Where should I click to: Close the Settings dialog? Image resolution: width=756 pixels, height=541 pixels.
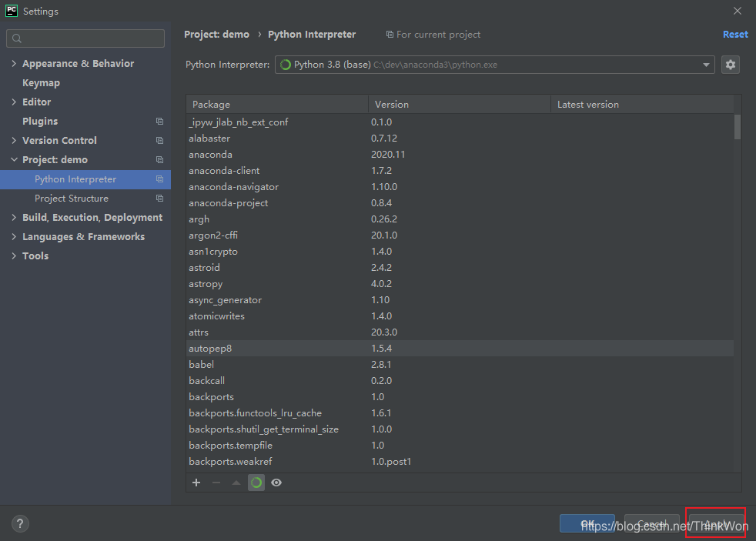738,11
